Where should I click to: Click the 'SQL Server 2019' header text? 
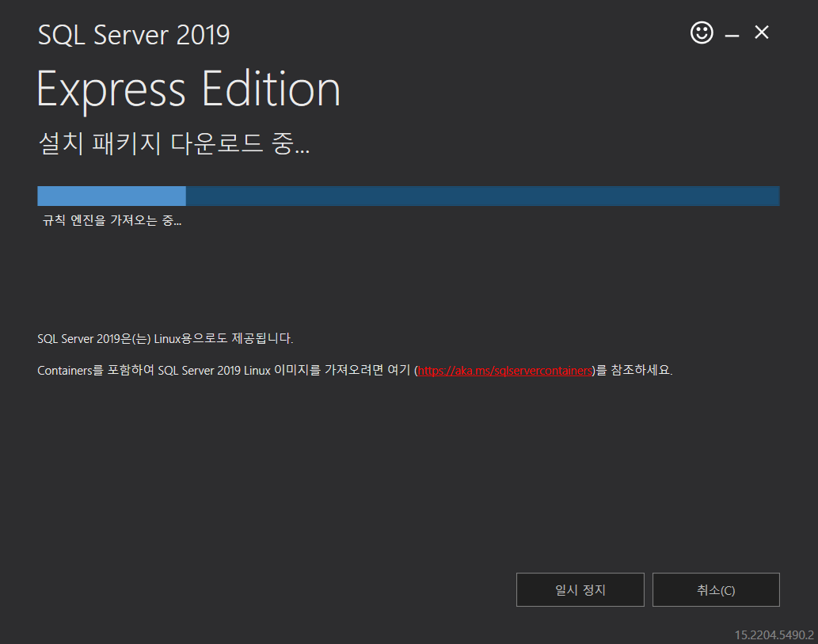134,35
